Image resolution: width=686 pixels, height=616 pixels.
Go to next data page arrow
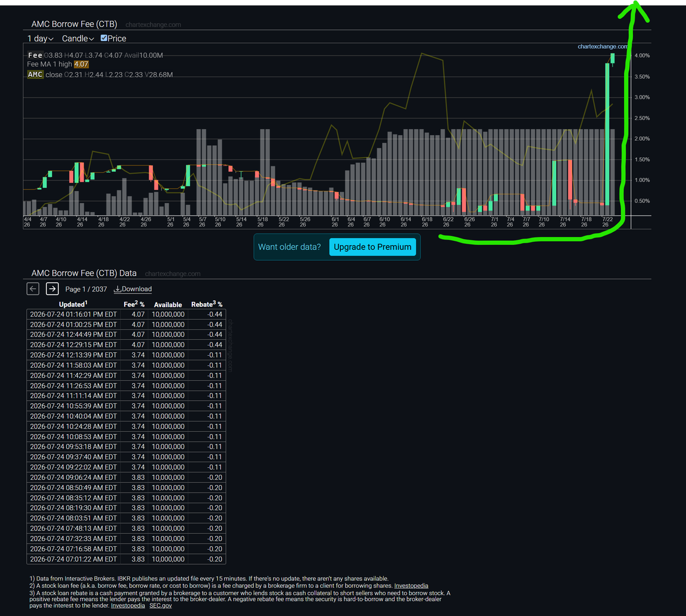52,289
